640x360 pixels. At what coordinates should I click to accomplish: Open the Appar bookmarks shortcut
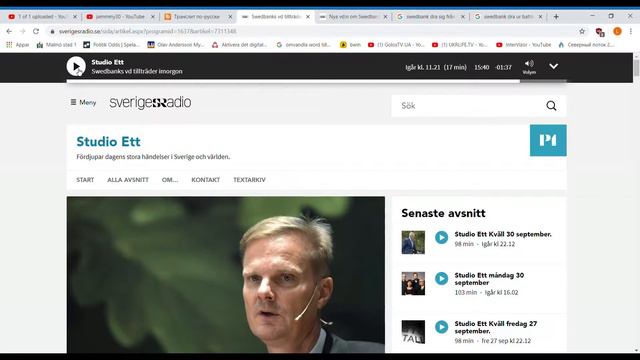click(x=17, y=44)
